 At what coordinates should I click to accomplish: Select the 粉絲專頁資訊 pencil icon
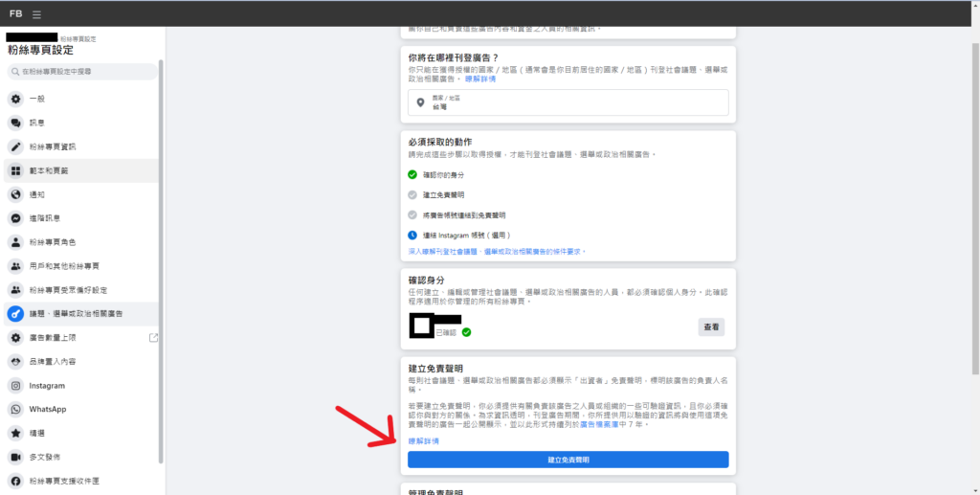pos(15,146)
